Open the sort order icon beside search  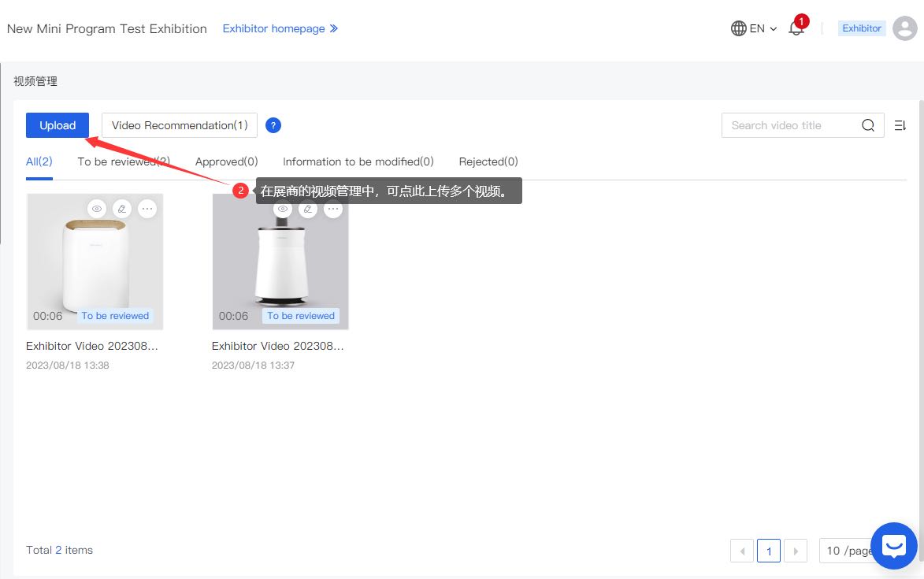(900, 125)
